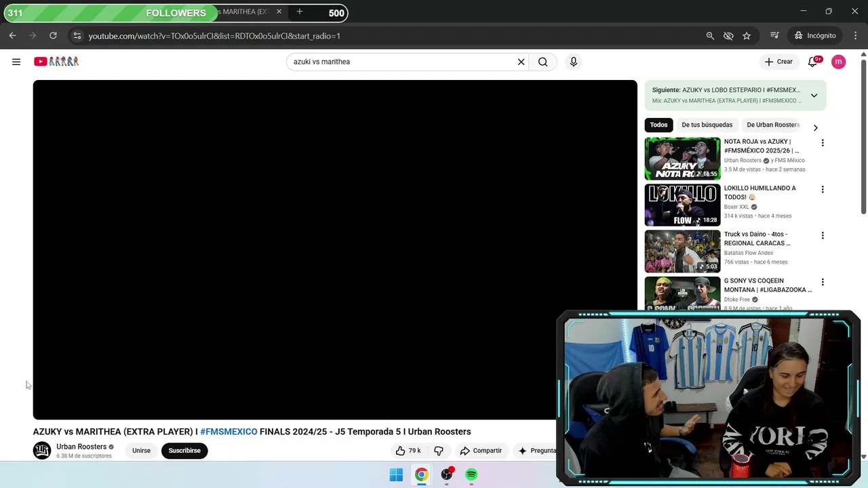The height and width of the screenshot is (488, 868).
Task: Open OBS Studio from the taskbar
Action: click(446, 475)
